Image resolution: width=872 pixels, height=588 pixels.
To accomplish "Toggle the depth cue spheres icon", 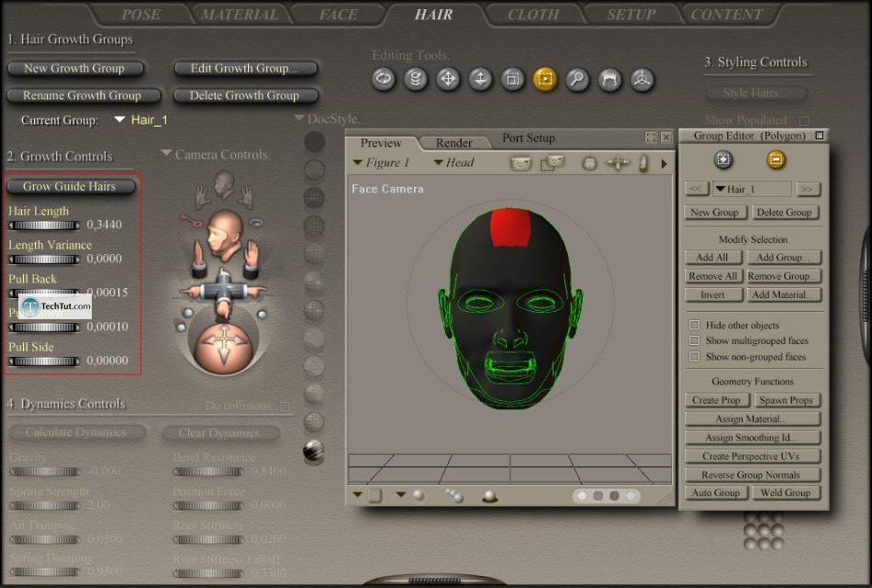I will click(x=454, y=495).
